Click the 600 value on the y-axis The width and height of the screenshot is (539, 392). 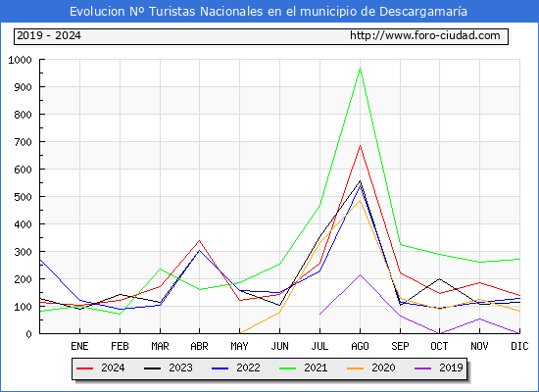pos(23,170)
